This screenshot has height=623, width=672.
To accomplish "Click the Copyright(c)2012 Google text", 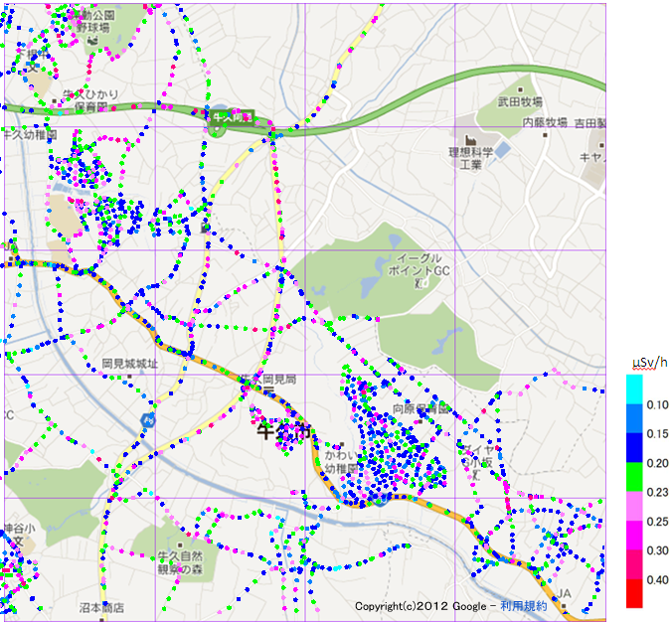I will 420,606.
